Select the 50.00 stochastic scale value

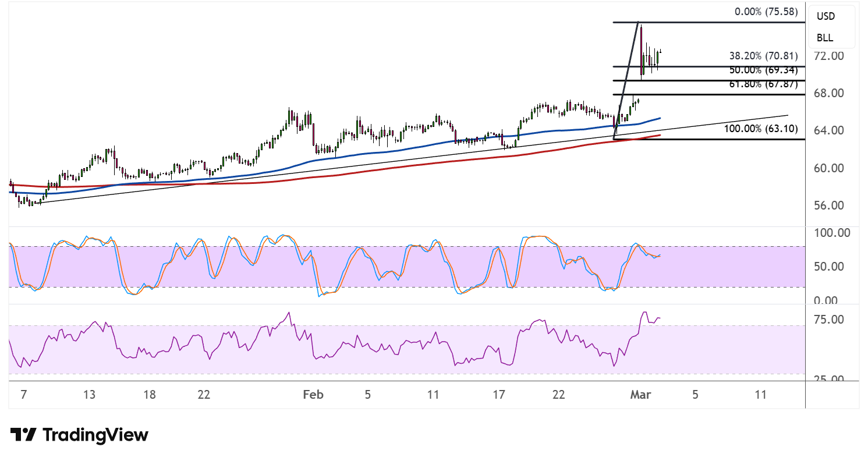pos(829,267)
